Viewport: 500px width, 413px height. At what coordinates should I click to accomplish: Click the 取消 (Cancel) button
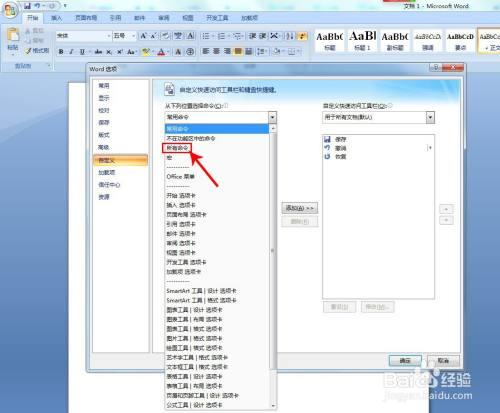point(443,361)
